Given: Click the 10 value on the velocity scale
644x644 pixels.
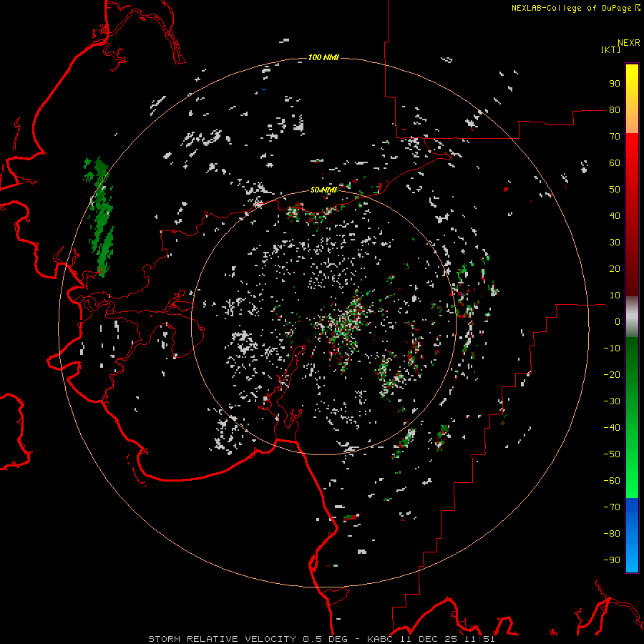Looking at the screenshot, I should (x=615, y=296).
